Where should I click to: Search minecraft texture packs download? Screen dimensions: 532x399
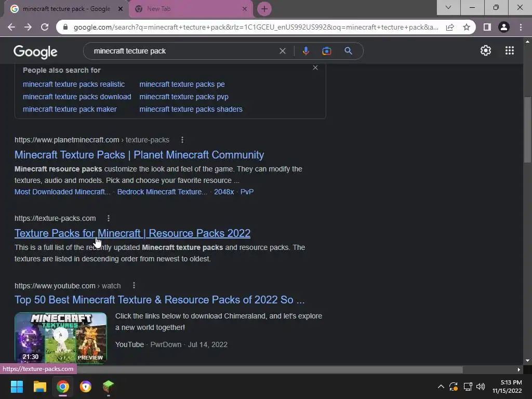click(x=77, y=97)
